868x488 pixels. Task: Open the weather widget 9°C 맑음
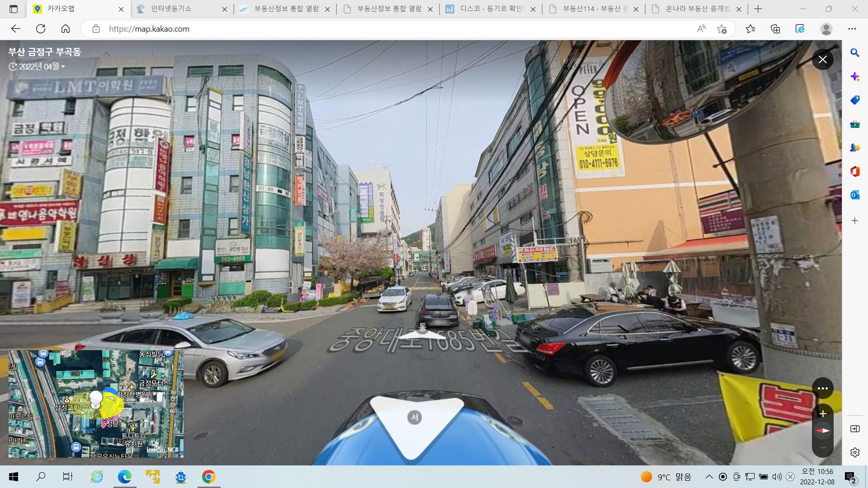666,477
